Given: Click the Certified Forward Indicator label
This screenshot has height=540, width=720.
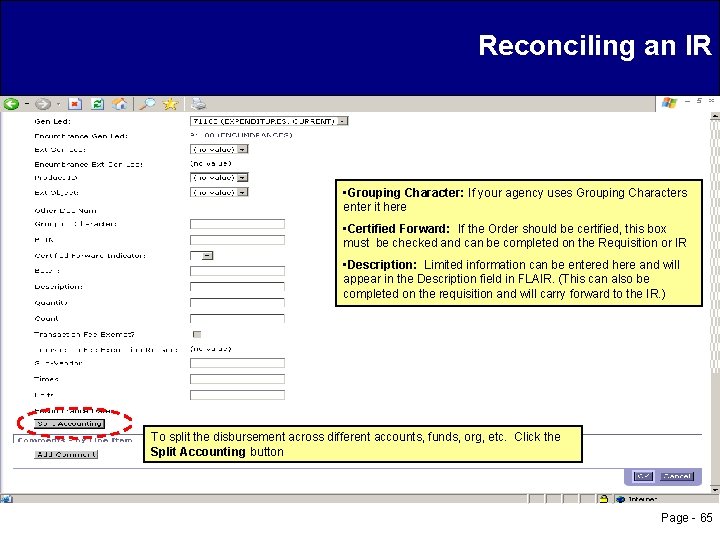Looking at the screenshot, I should [x=90, y=256].
